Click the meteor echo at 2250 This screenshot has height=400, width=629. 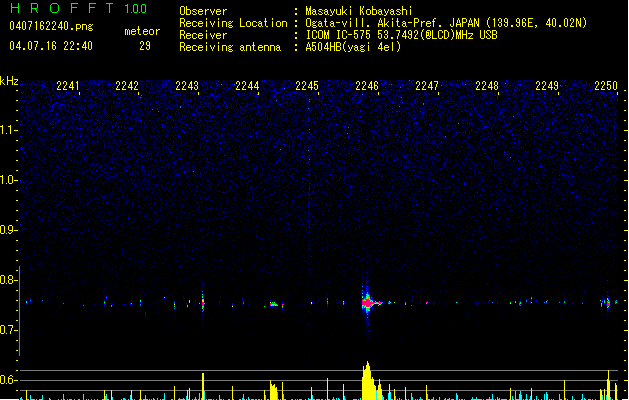click(608, 304)
